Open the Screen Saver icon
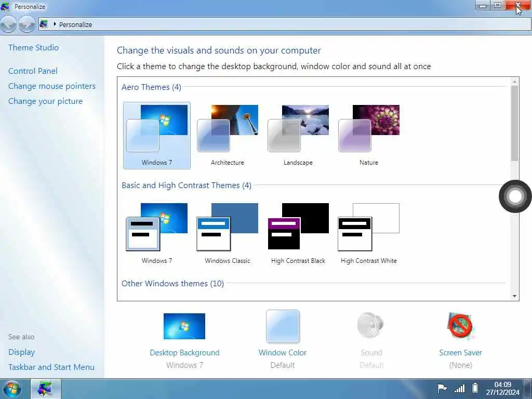Screen dimensions: 532x399 461,326
